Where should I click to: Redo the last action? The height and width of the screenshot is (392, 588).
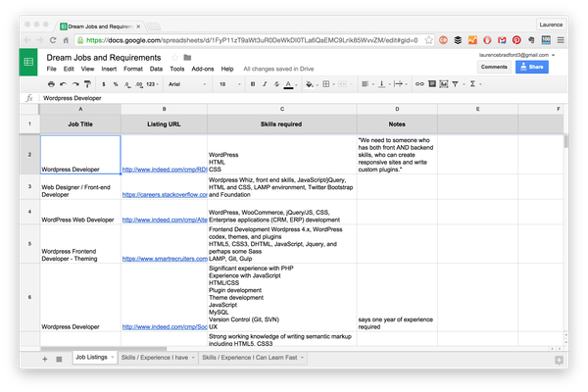pyautogui.click(x=75, y=84)
